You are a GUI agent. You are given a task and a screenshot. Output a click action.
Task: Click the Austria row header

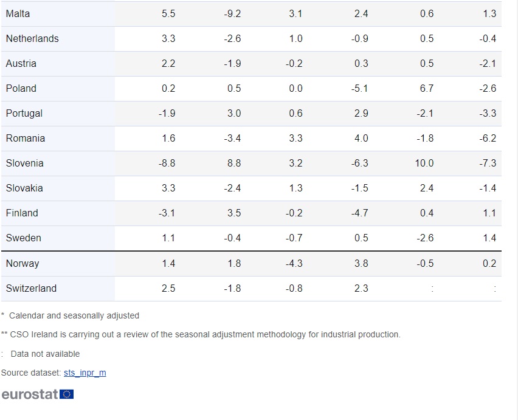point(21,63)
